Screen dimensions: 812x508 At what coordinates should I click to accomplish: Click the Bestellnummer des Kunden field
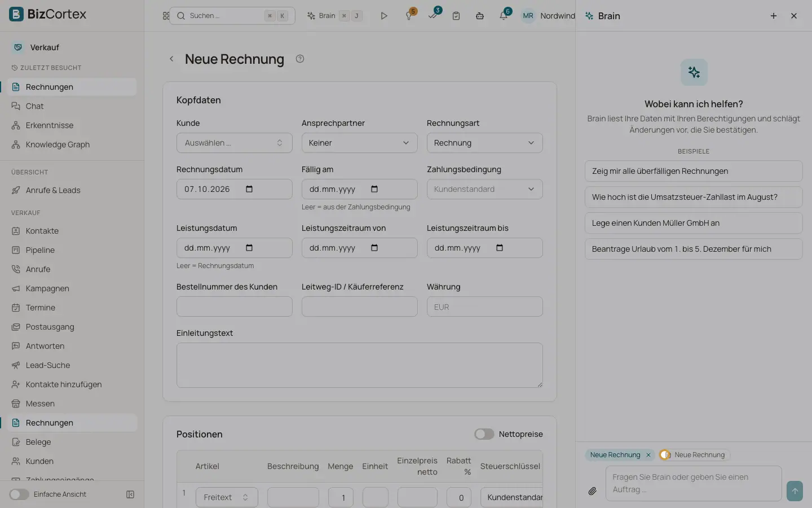pos(235,306)
